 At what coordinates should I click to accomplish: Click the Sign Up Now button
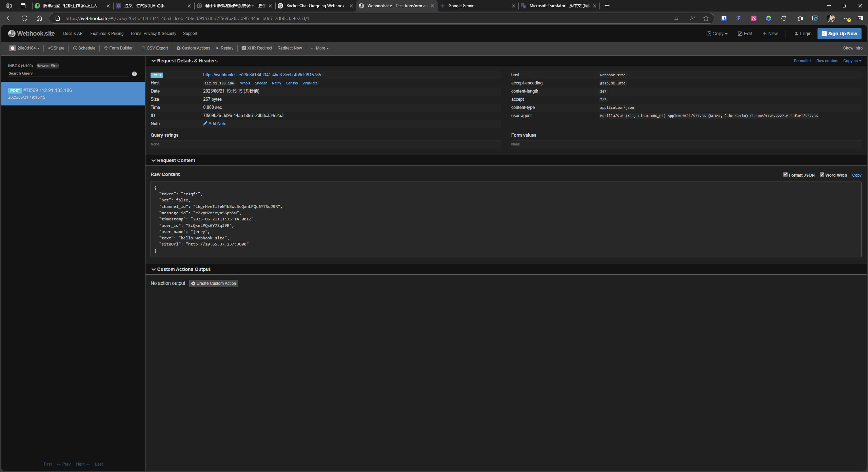point(839,34)
